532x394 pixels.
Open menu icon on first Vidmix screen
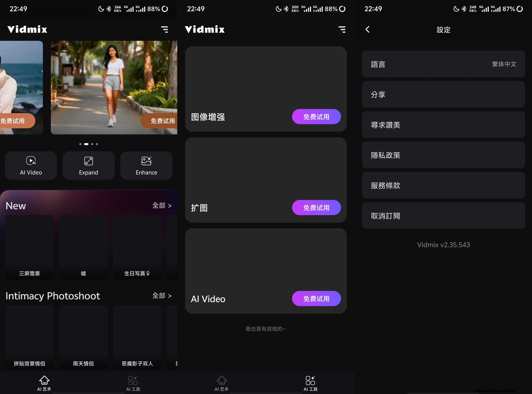point(164,29)
